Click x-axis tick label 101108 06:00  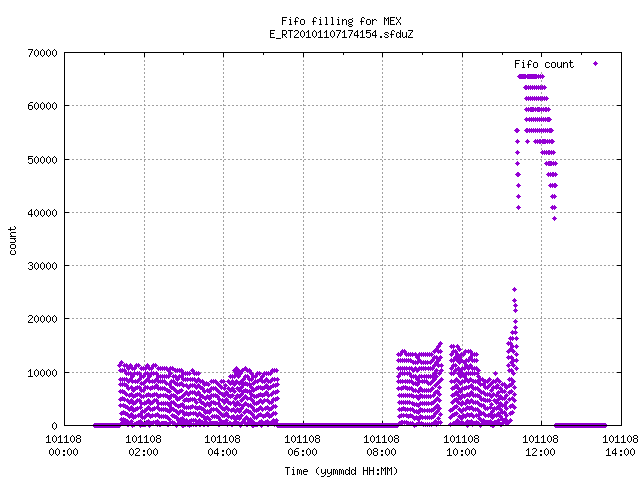click(302, 446)
